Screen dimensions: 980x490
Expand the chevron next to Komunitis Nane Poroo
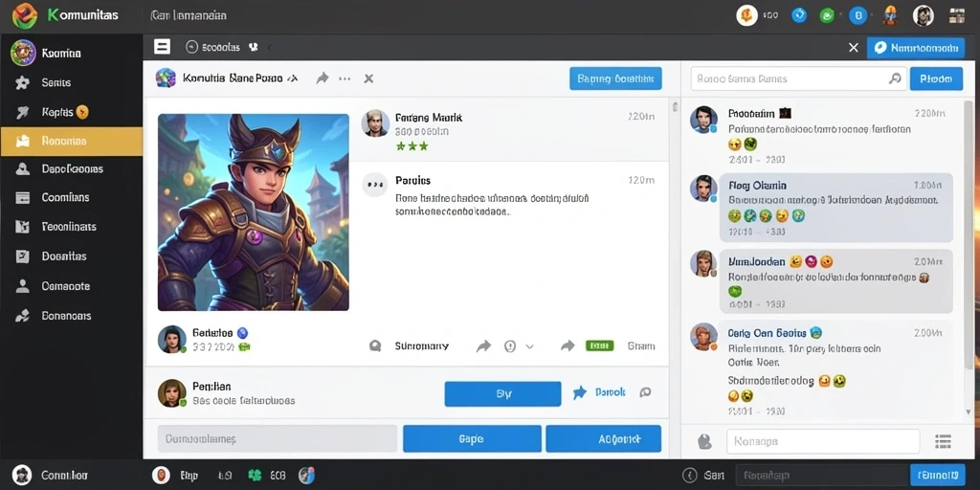point(293,78)
